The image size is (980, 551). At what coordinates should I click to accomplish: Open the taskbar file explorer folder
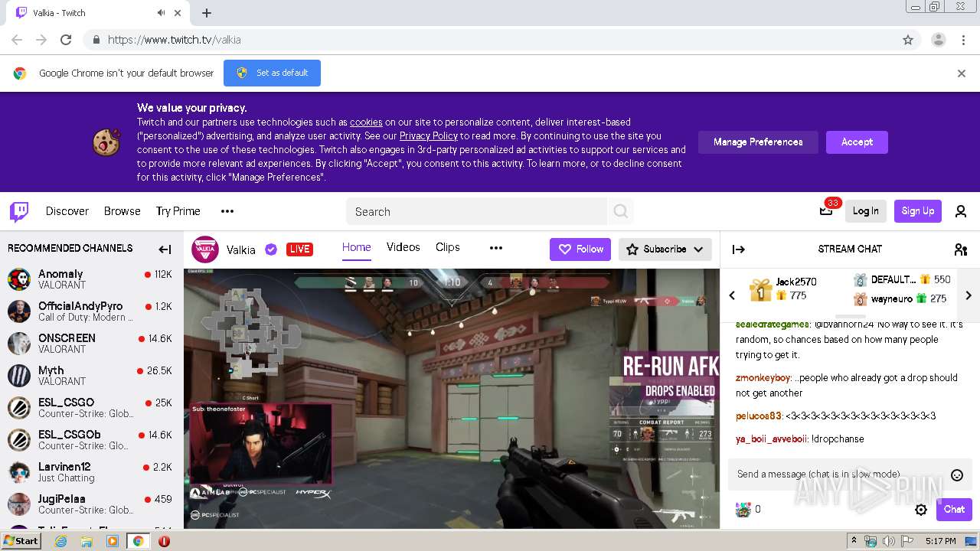point(87,541)
